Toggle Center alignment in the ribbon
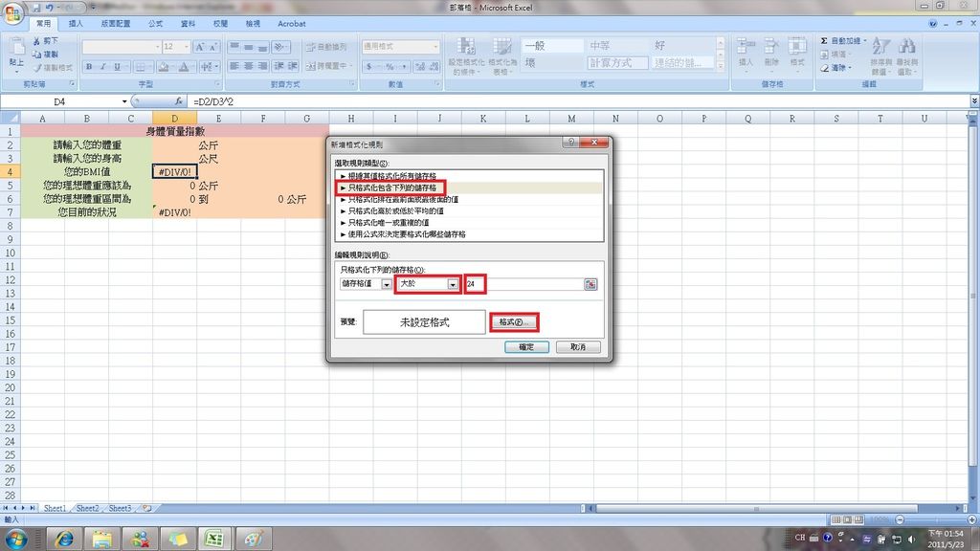The image size is (980, 551). click(x=249, y=66)
